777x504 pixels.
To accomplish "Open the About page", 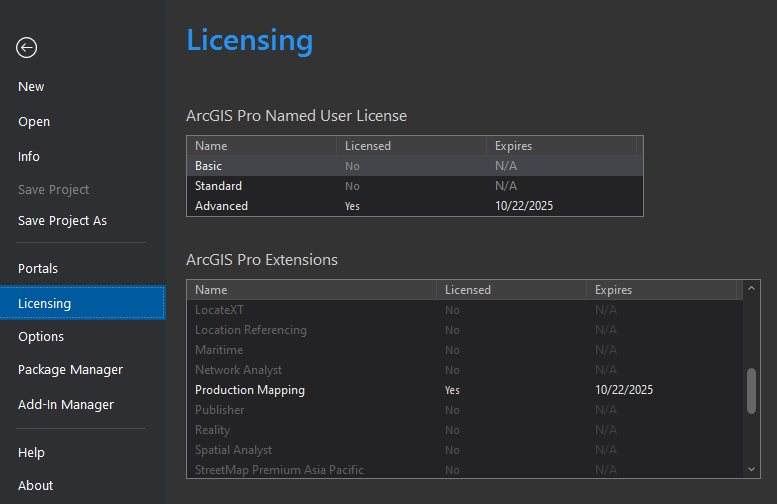I will click(35, 486).
